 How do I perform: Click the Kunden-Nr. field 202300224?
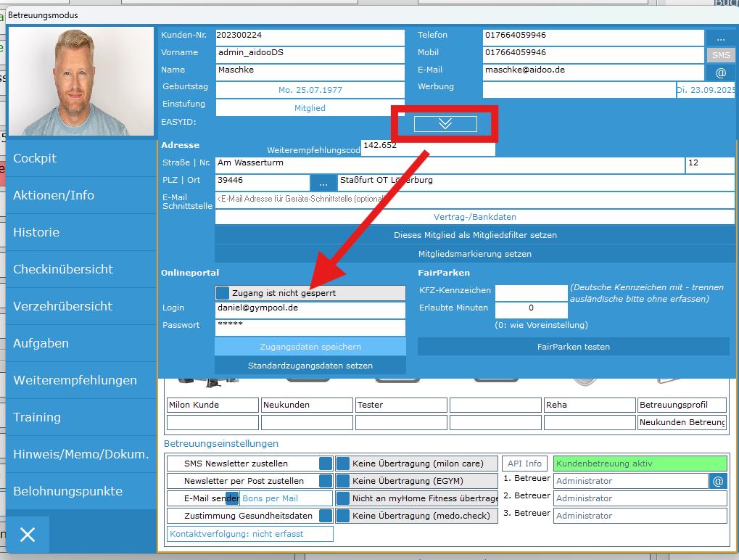310,38
